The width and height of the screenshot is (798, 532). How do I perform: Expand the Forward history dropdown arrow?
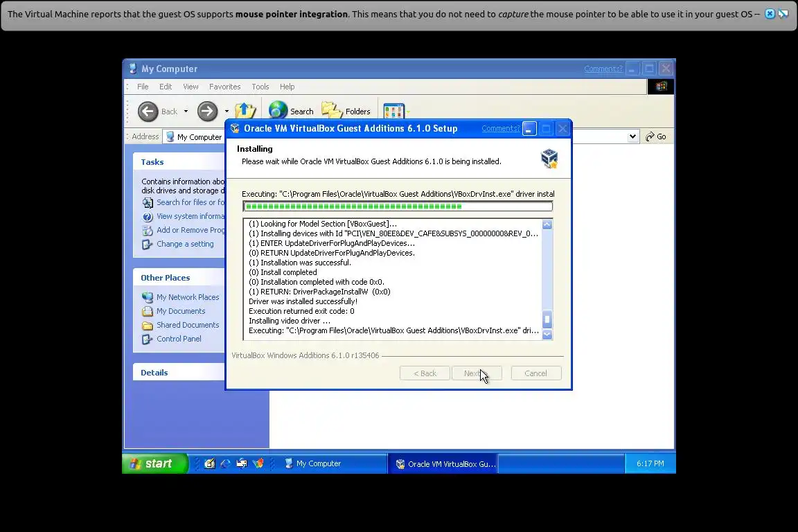tap(227, 112)
